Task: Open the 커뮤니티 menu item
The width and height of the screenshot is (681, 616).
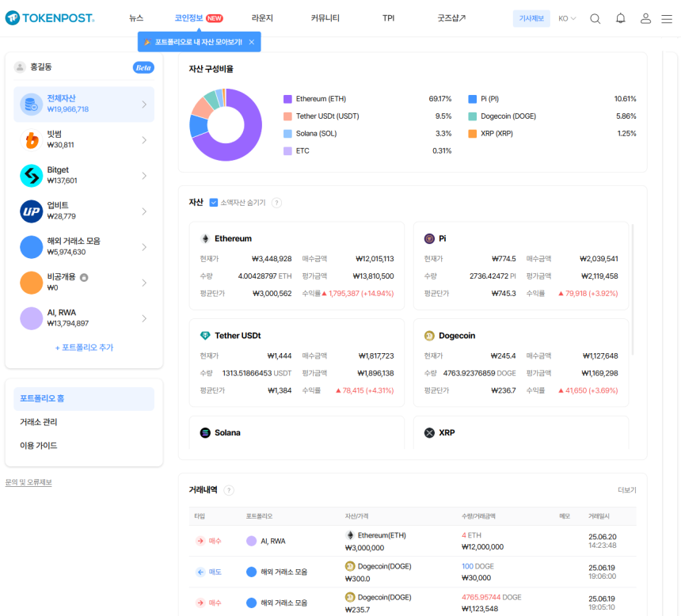Action: point(325,18)
